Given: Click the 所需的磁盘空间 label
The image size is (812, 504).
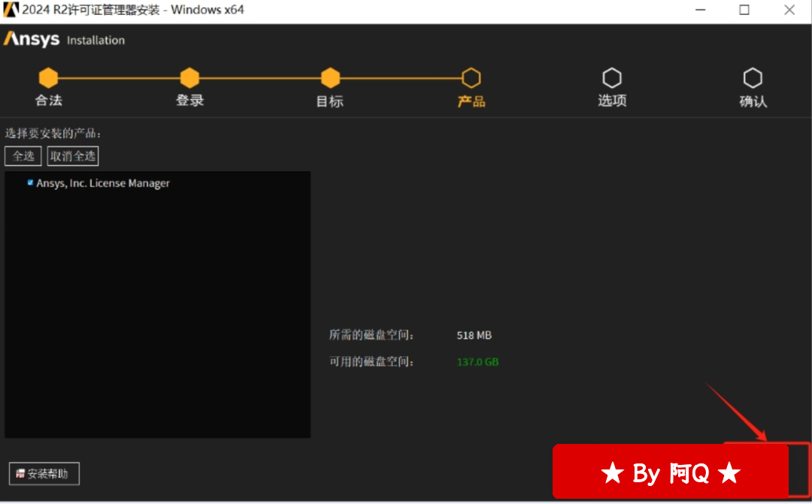Looking at the screenshot, I should click(372, 335).
